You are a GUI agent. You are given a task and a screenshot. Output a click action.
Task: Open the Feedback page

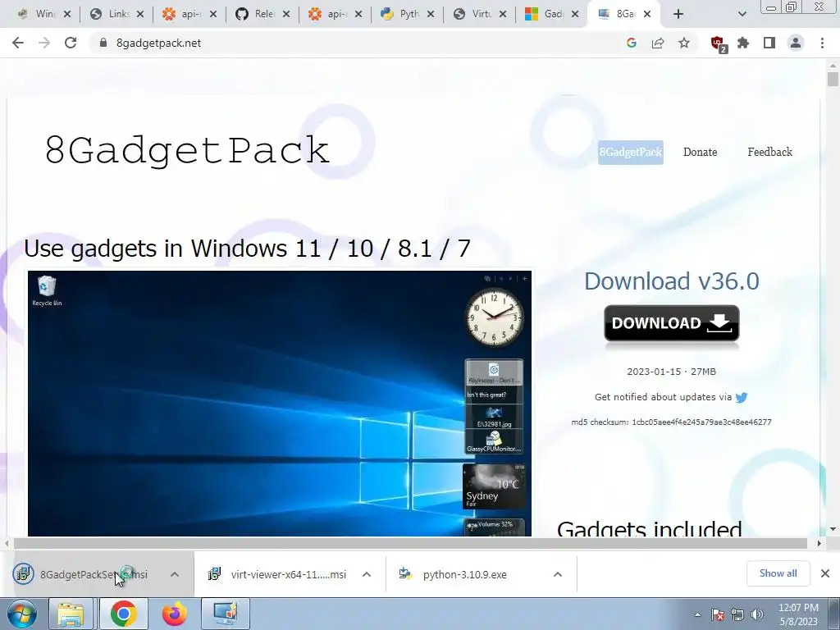click(x=769, y=152)
